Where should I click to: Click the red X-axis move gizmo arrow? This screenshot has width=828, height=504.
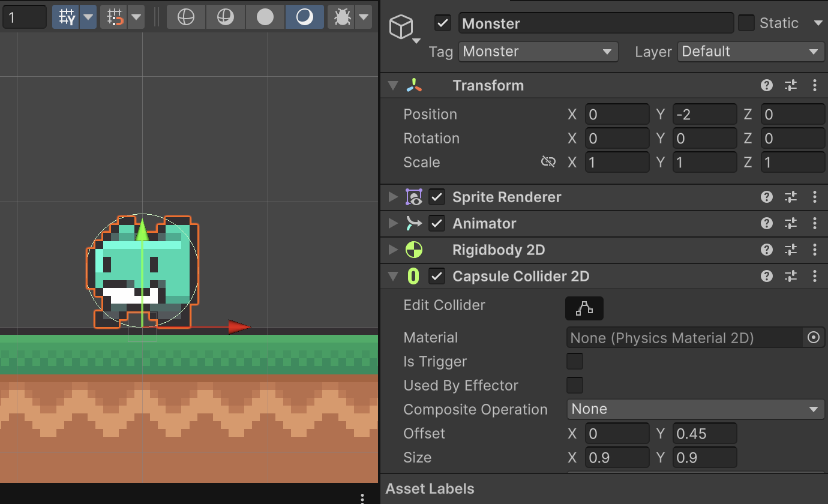click(x=239, y=327)
